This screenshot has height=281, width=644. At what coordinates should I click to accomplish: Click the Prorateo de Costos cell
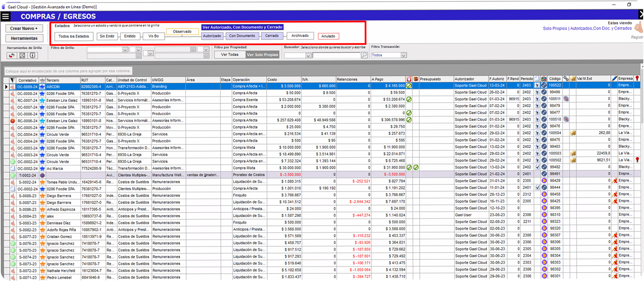tap(249, 175)
